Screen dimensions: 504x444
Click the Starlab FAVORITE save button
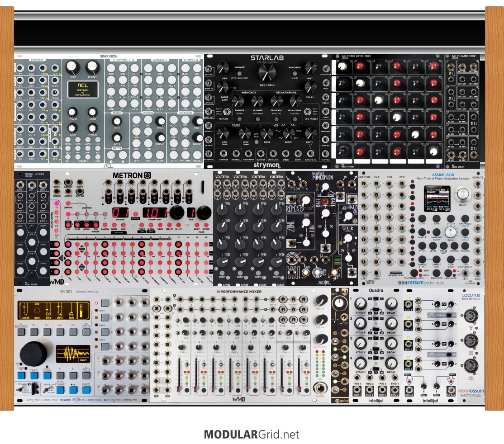pyautogui.click(x=295, y=73)
